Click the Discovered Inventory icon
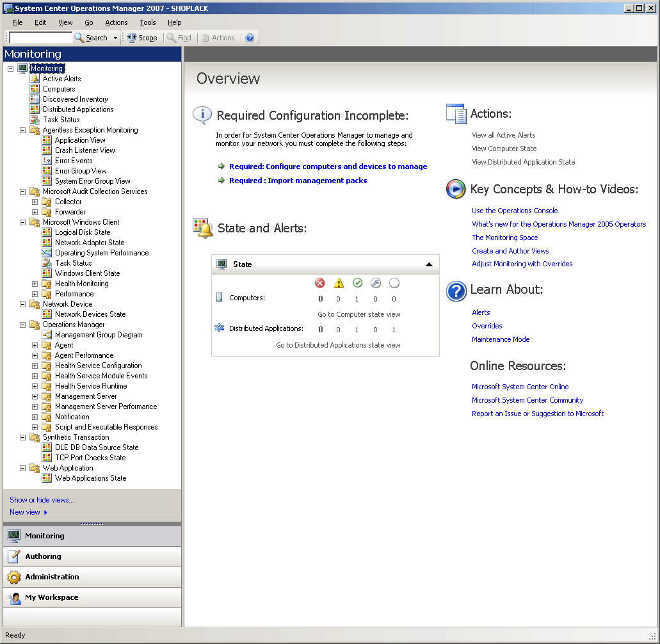 [35, 99]
